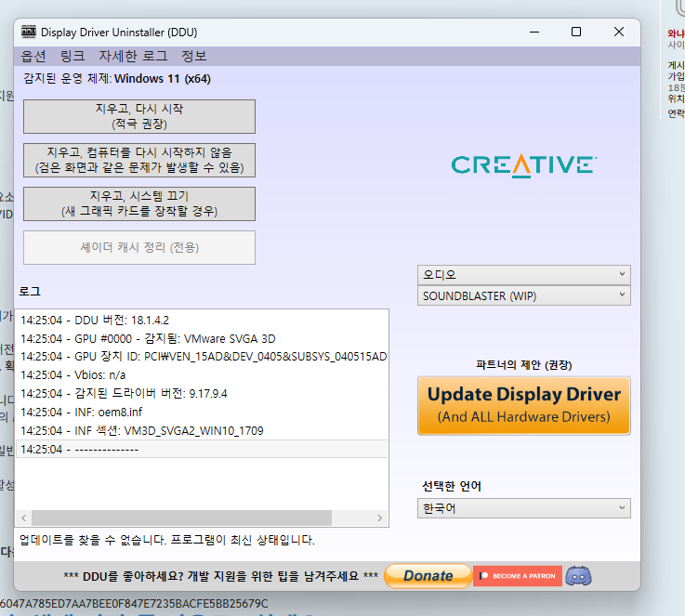This screenshot has height=616, width=685.
Task: Open the 정보 menu
Action: [193, 57]
